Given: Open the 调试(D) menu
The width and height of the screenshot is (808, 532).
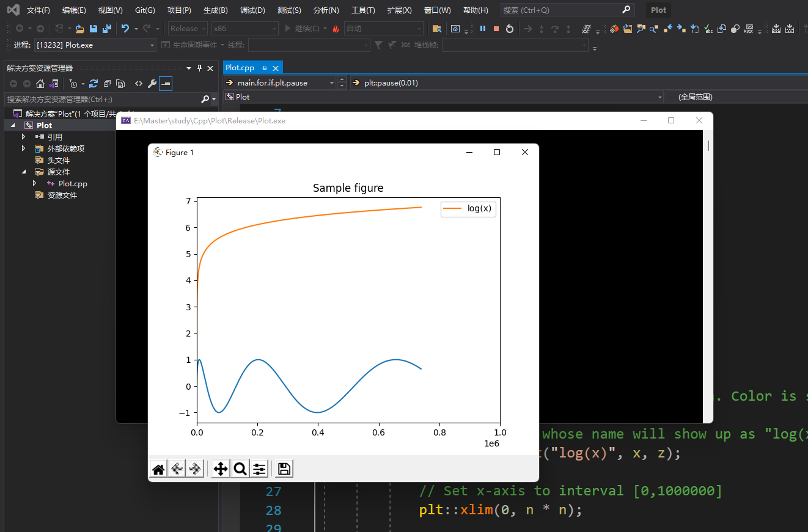Looking at the screenshot, I should 252,9.
